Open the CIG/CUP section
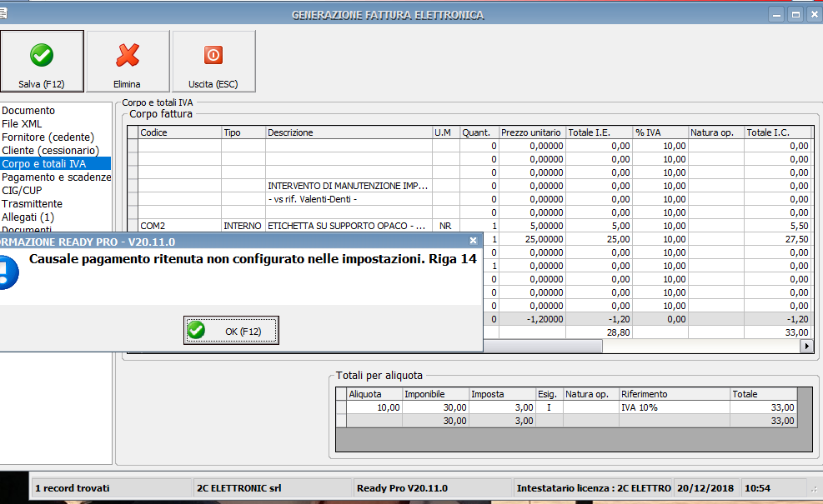Screen dimensions: 823x504 [x=22, y=191]
